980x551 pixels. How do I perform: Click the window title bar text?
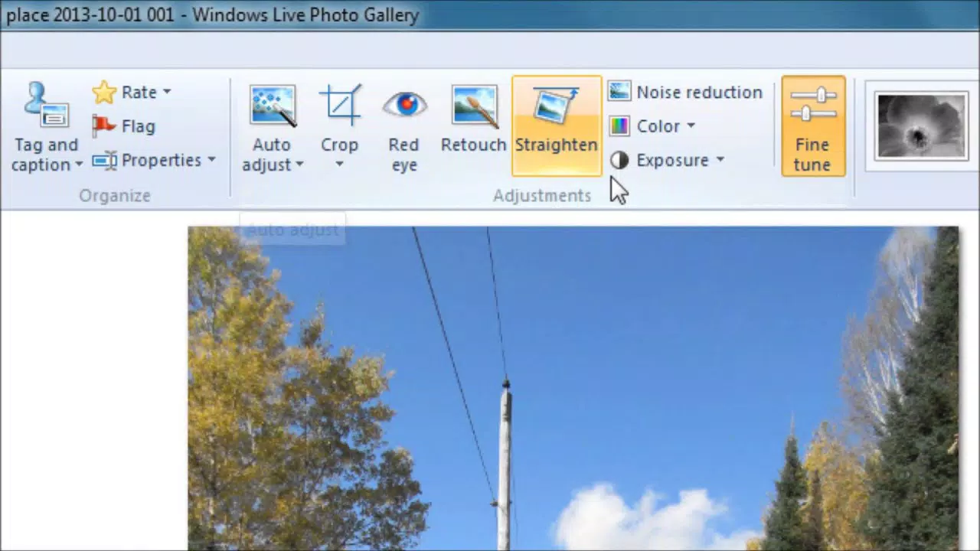212,15
